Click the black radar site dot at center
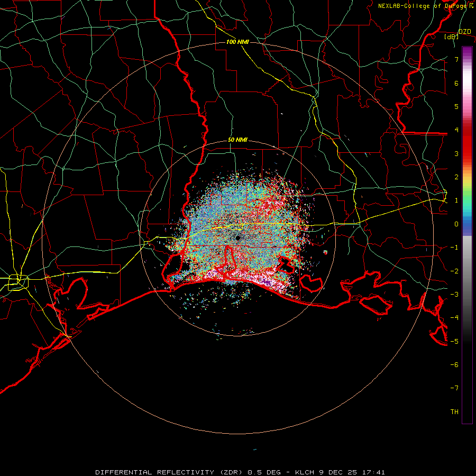Screen dimensions: 476x476 (237, 238)
